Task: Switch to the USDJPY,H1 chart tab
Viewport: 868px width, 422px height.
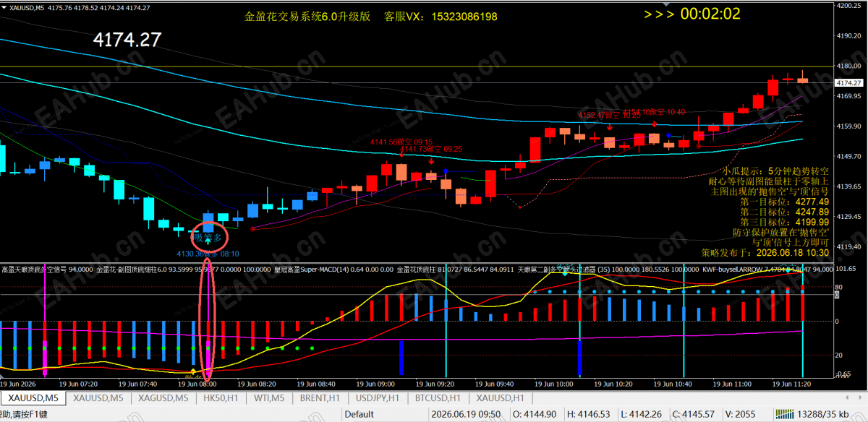Action: pos(377,398)
